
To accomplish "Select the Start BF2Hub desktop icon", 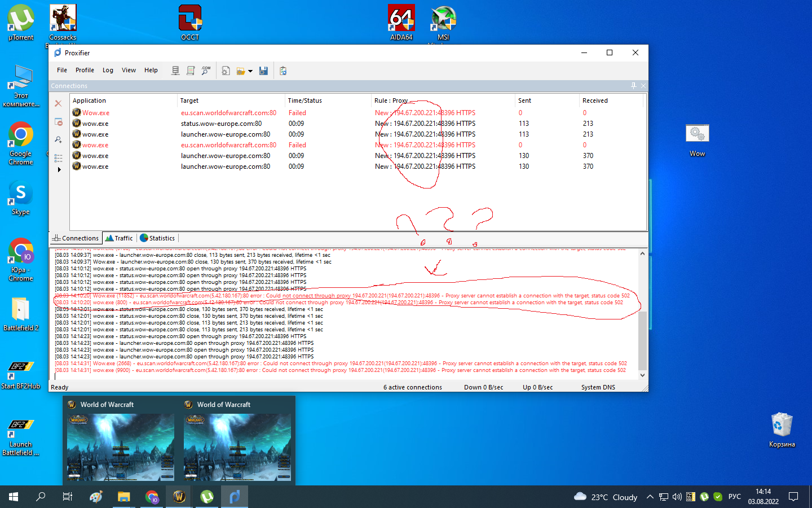I will point(21,373).
